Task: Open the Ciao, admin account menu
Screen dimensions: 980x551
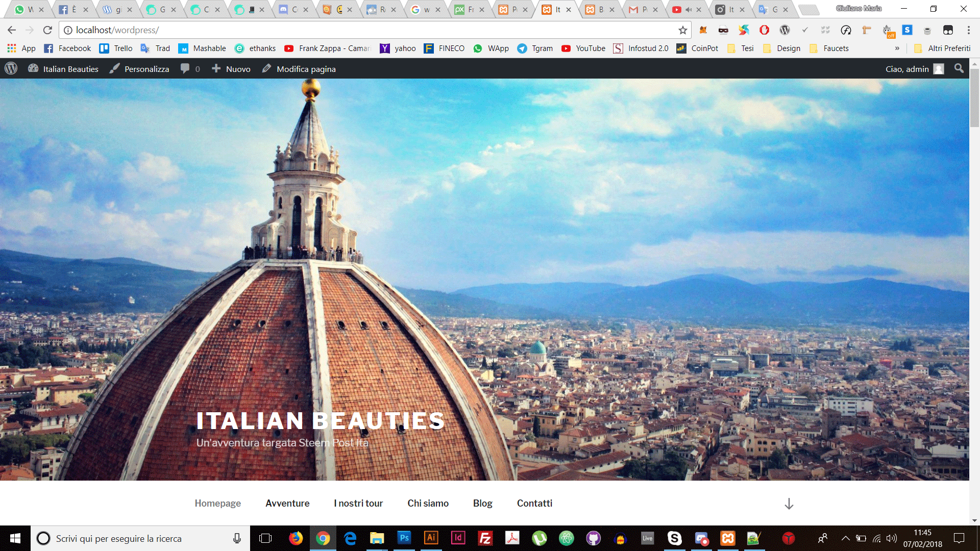Action: click(x=915, y=69)
